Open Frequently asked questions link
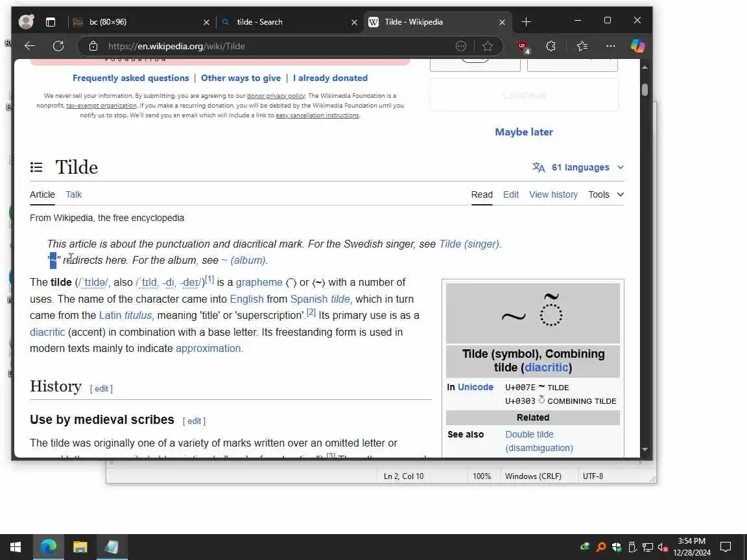Viewport: 747px width, 560px height. pos(130,78)
